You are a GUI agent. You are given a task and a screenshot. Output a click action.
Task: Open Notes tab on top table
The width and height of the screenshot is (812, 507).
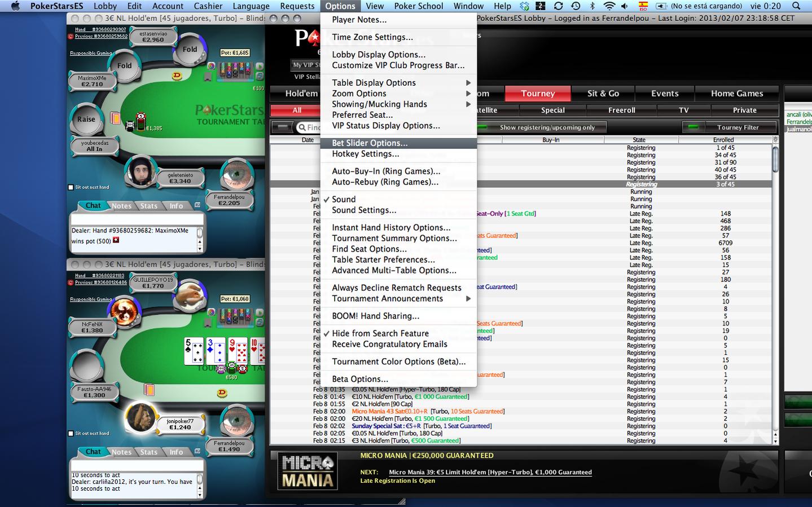[121, 206]
